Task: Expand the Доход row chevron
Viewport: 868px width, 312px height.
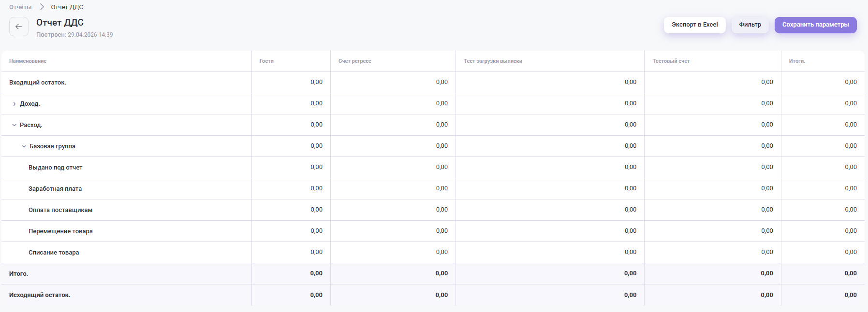Action: pyautogui.click(x=15, y=104)
